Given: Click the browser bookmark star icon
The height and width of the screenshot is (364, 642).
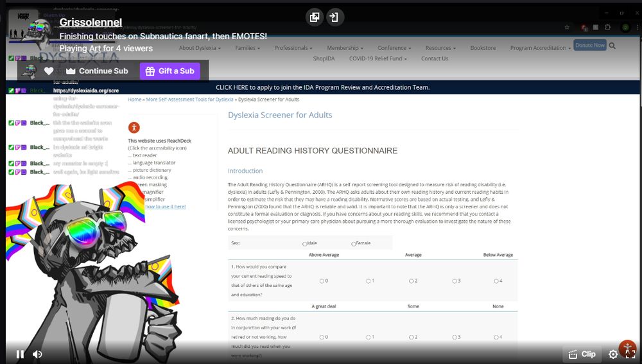Looking at the screenshot, I should [x=567, y=28].
